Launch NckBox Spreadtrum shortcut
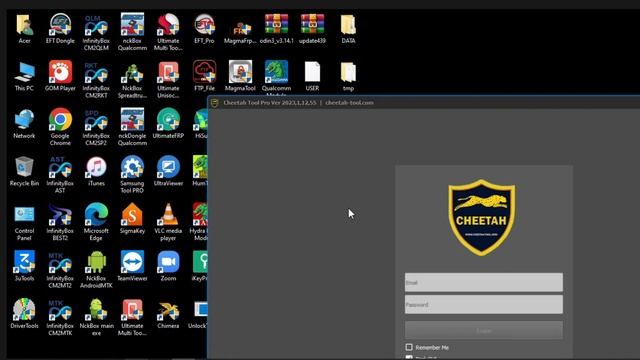The height and width of the screenshot is (360, 640). 132,73
